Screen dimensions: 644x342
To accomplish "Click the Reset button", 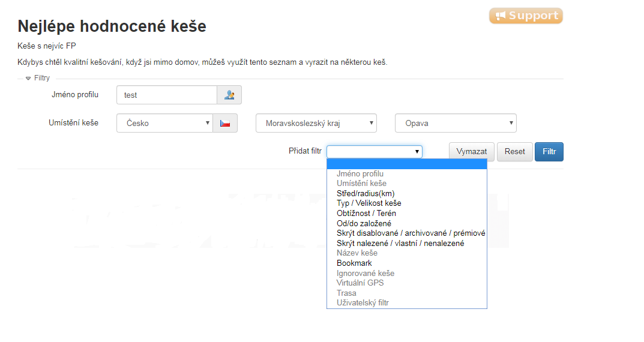I will pos(514,151).
